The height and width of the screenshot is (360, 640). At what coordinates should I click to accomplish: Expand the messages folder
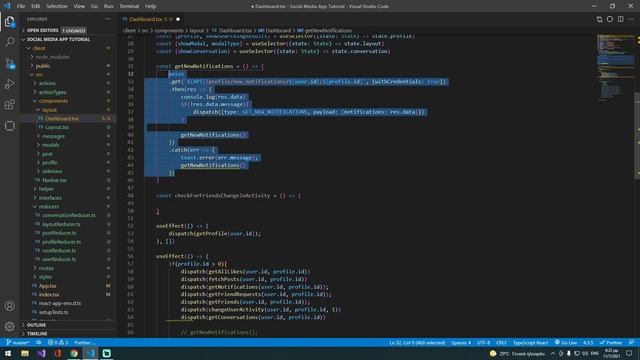pos(68,136)
